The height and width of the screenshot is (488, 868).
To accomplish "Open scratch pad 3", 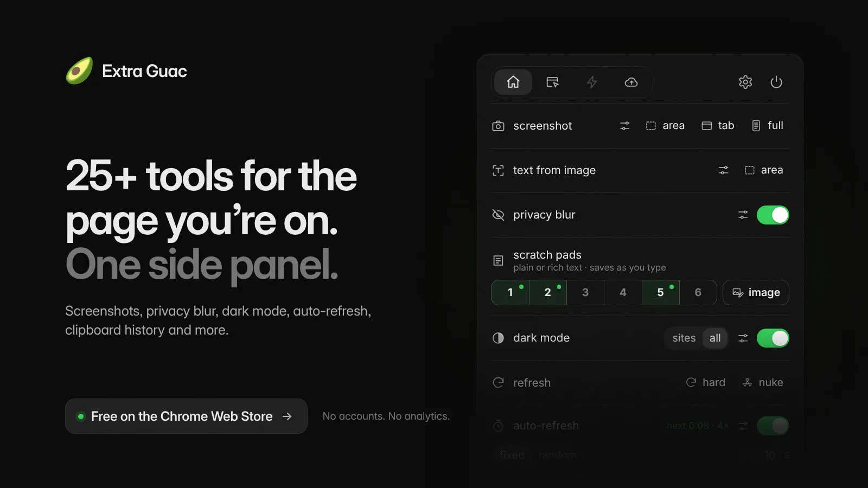I will point(585,292).
